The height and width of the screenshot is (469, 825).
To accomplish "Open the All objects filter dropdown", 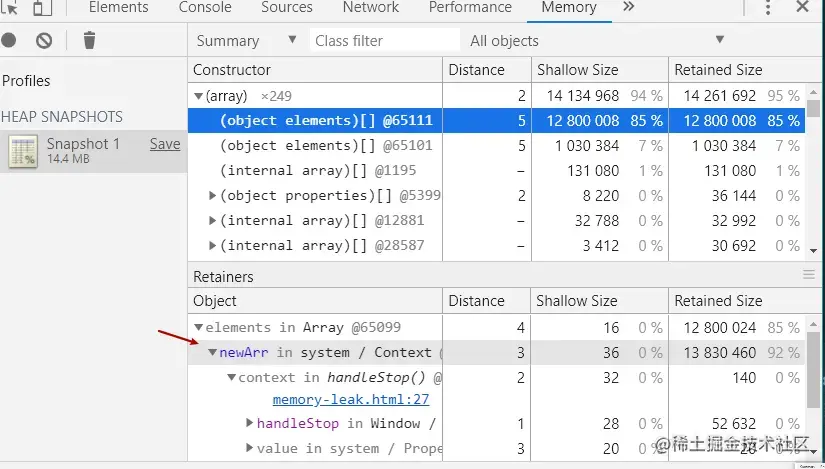I will (x=597, y=41).
